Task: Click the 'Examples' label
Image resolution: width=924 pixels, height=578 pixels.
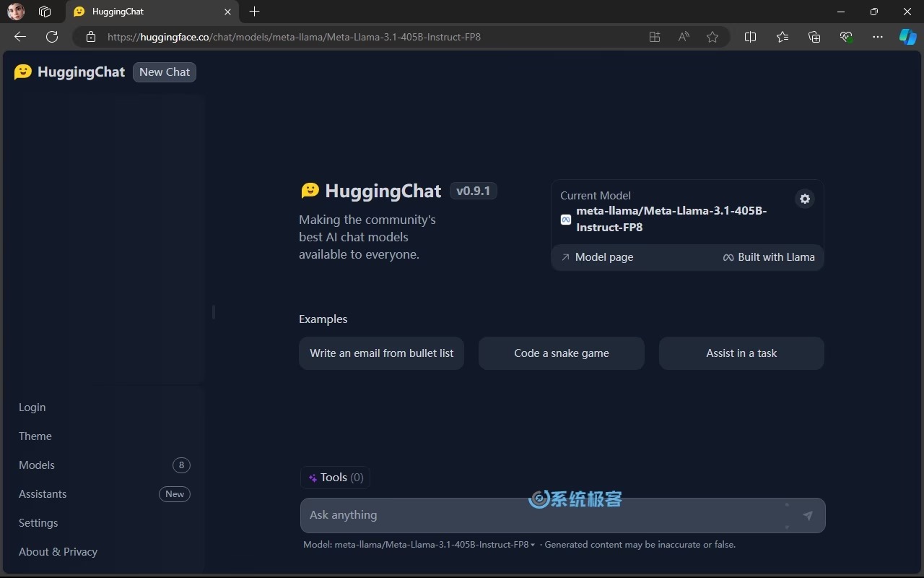Action: coord(323,319)
